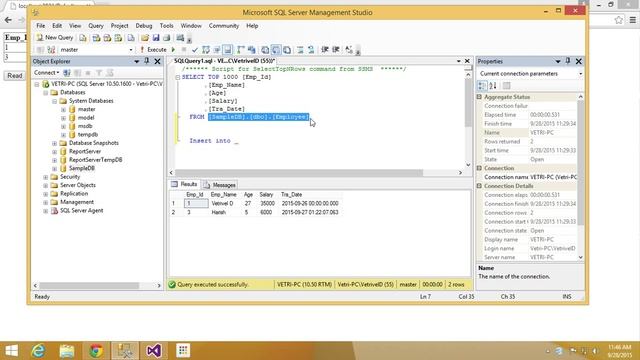
Task: Save the query with the floppy disk icon
Action: [156, 38]
